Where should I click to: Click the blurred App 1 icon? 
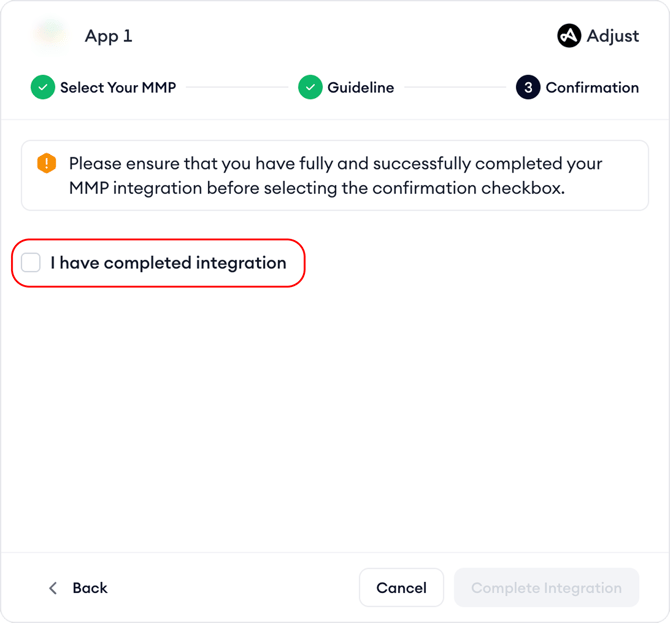pos(52,36)
